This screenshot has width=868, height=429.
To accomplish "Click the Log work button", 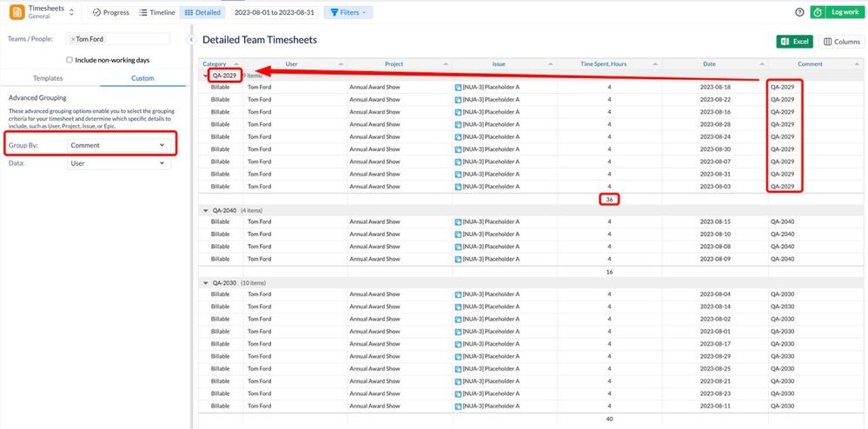I will [x=838, y=12].
